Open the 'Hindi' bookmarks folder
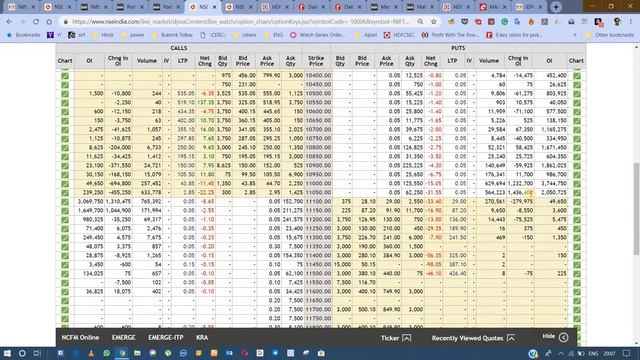Viewport: 640px width, 360px height. [103, 35]
